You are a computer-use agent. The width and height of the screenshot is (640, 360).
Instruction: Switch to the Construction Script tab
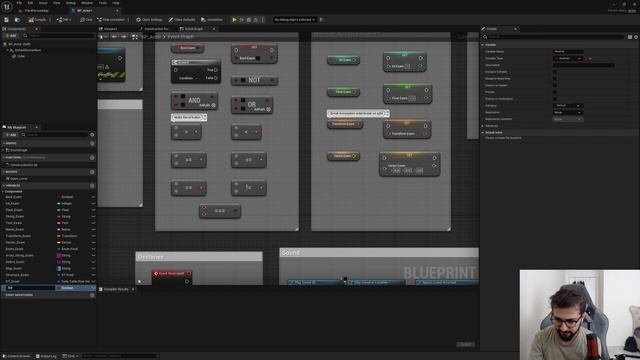(x=155, y=29)
